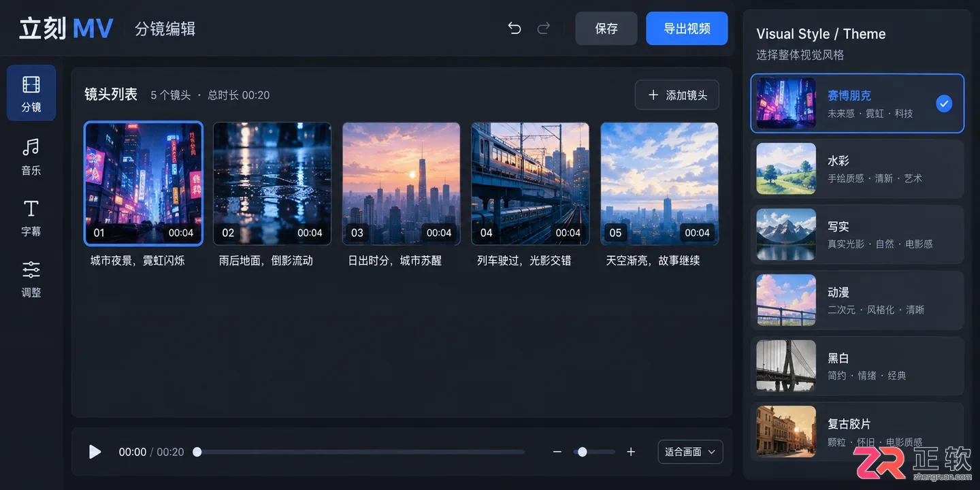Select shot 05 sky thumbnail
This screenshot has width=980, height=490.
(659, 183)
